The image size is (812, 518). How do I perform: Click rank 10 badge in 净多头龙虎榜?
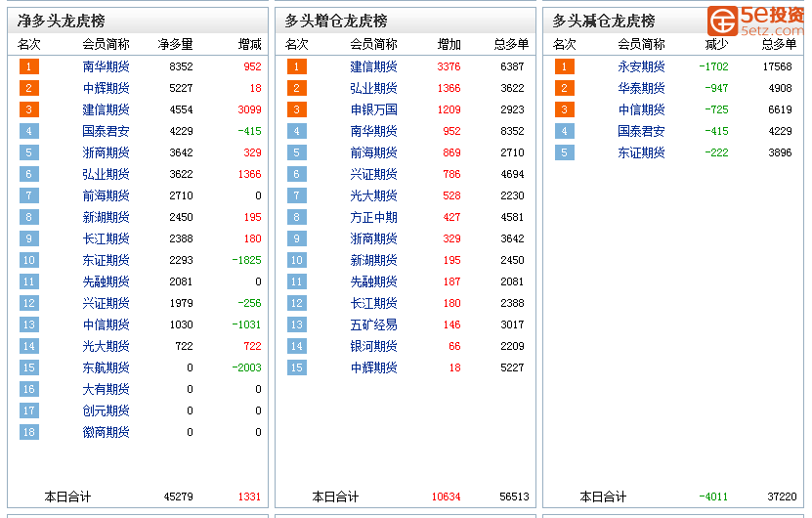[x=29, y=260]
